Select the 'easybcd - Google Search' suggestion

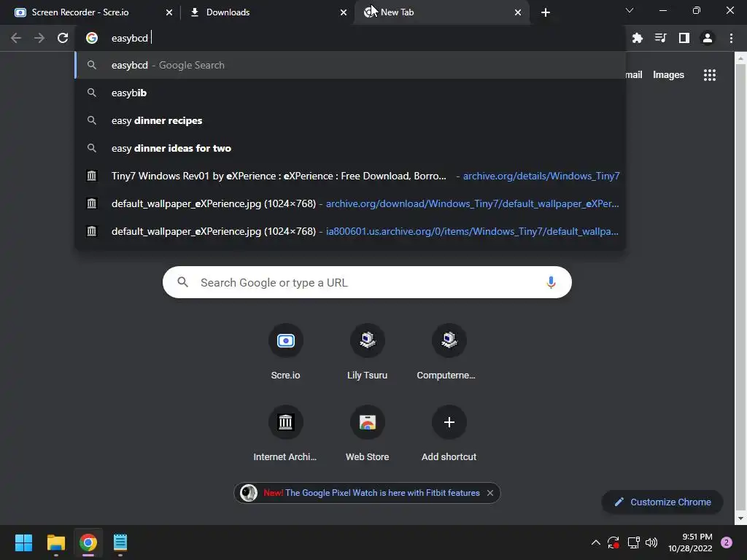point(350,65)
